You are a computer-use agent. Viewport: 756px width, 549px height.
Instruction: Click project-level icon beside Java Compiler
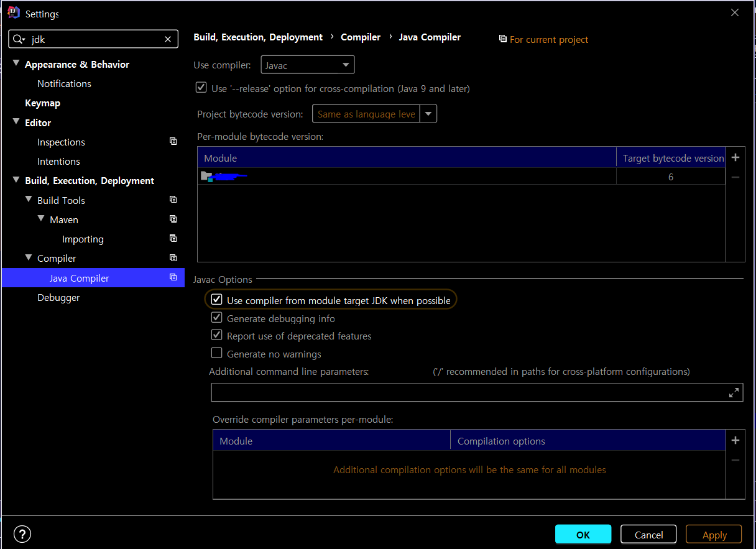(x=173, y=278)
